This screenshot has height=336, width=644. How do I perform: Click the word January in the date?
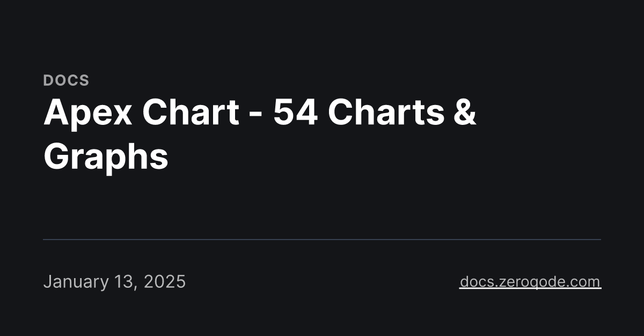tap(76, 281)
